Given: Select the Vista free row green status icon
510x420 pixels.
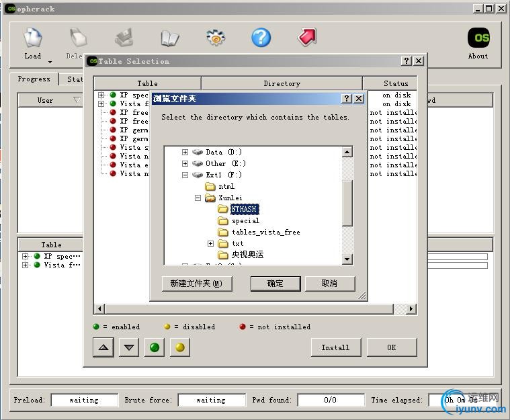Looking at the screenshot, I should click(x=113, y=103).
